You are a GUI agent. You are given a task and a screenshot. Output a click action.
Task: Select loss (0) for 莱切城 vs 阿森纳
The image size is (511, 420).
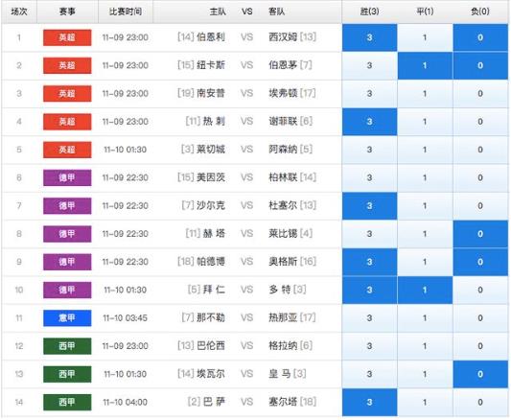(x=480, y=150)
